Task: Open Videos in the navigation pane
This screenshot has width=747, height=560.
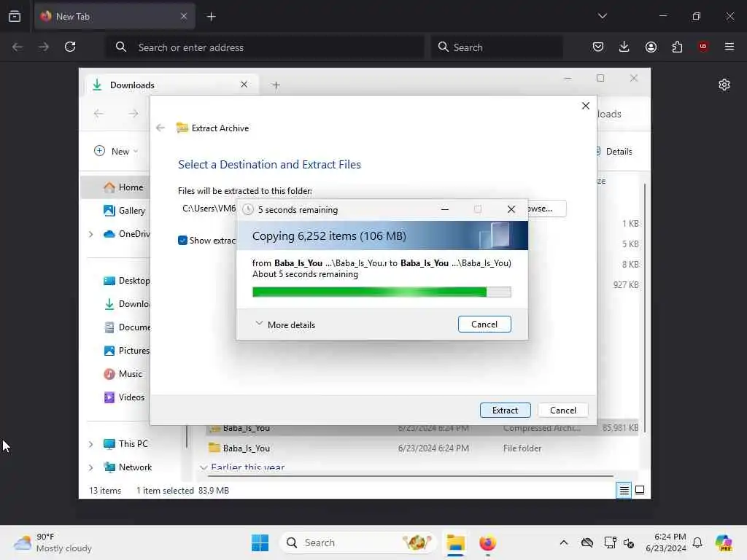Action: (x=124, y=397)
